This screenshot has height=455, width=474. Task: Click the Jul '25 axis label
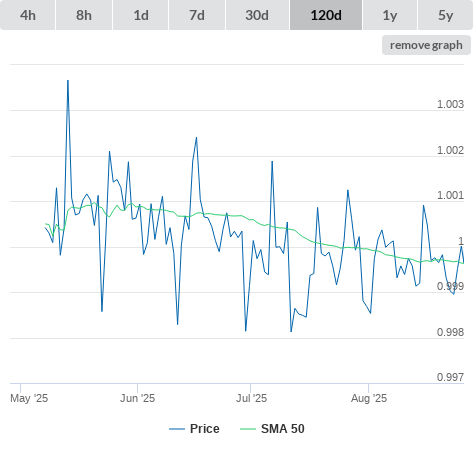click(251, 398)
